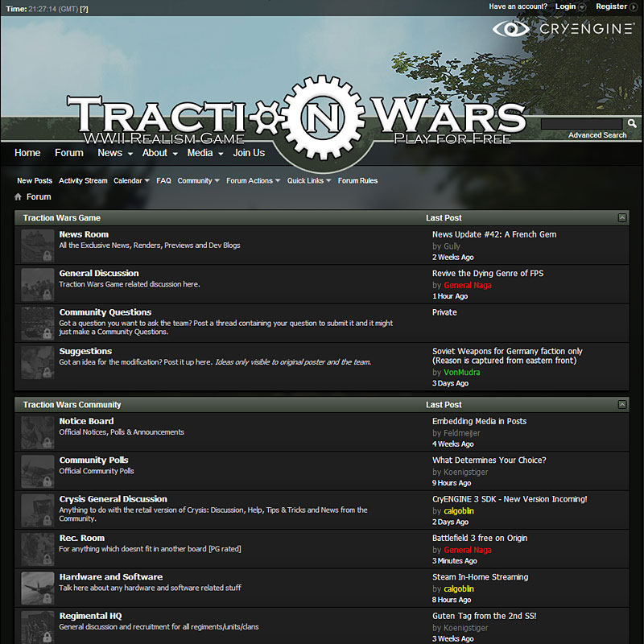Screen dimensions: 644x644
Task: Open the Notice Board forum icon
Action: pos(38,432)
